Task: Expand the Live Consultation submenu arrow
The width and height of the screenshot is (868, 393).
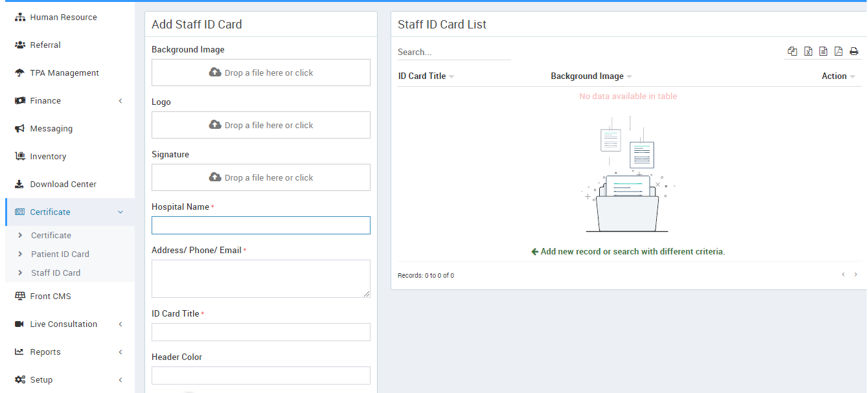Action: tap(120, 324)
